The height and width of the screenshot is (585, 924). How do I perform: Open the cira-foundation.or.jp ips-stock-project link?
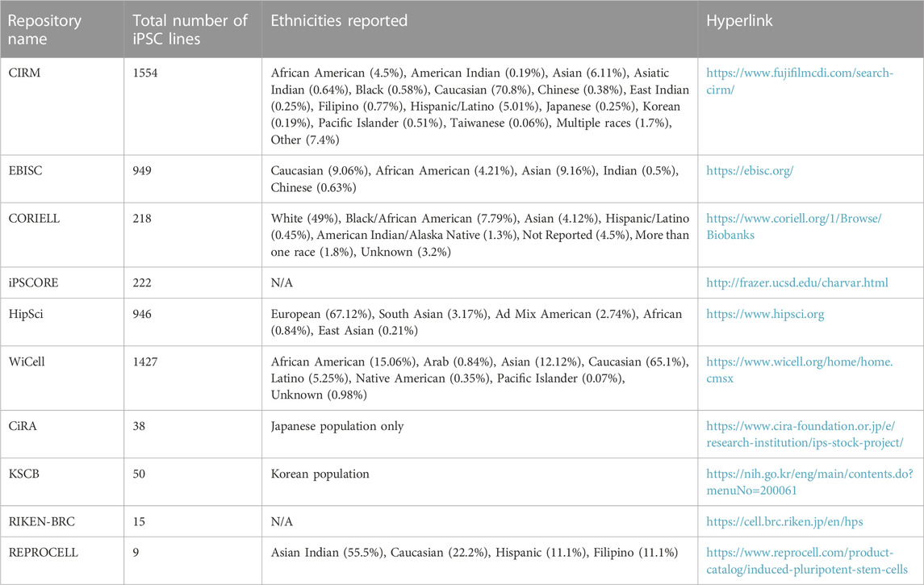point(805,434)
